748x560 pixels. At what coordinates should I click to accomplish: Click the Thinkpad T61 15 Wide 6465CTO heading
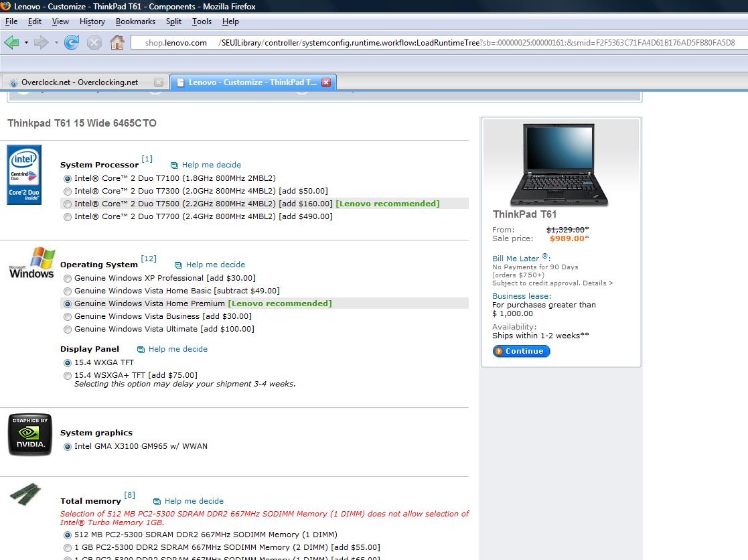[x=82, y=123]
